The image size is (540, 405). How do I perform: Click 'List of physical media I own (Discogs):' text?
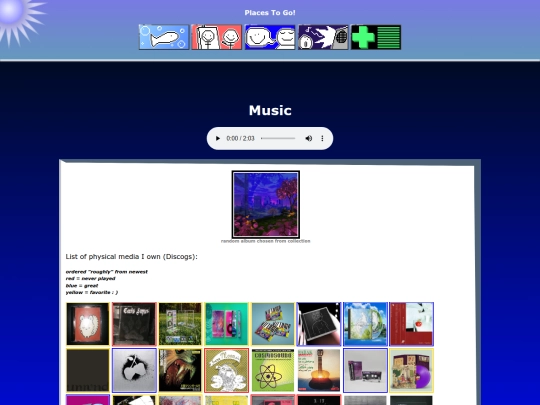(132, 257)
